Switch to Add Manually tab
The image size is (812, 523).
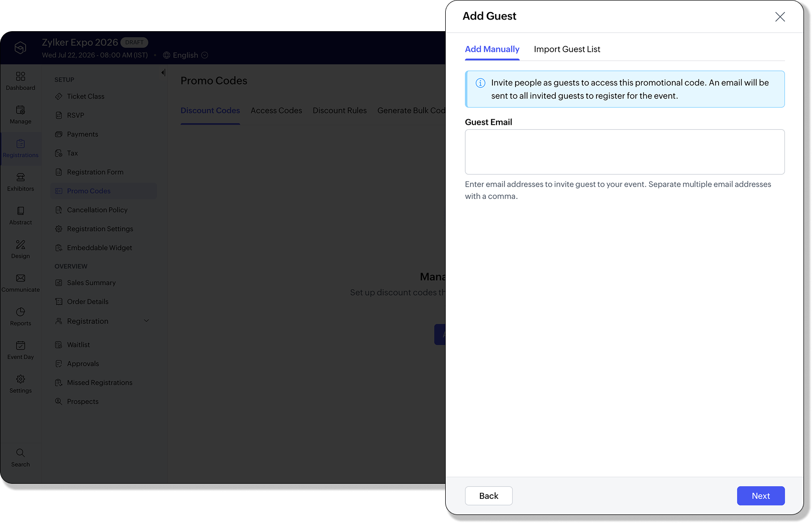click(492, 49)
